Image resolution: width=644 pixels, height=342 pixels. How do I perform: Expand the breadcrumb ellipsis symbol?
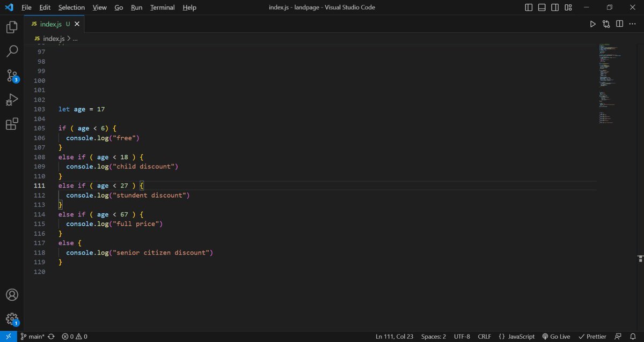pyautogui.click(x=75, y=39)
